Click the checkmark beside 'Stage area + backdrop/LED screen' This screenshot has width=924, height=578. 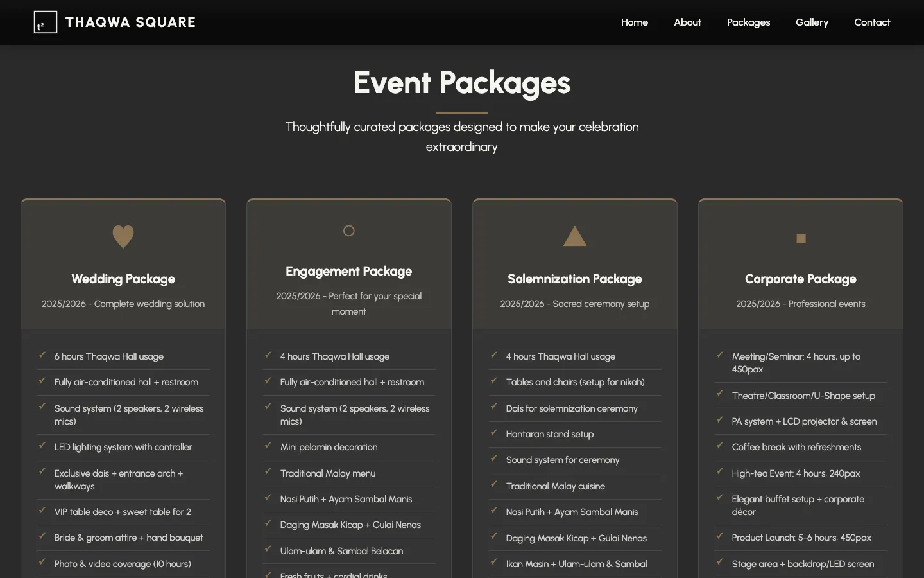(x=719, y=562)
